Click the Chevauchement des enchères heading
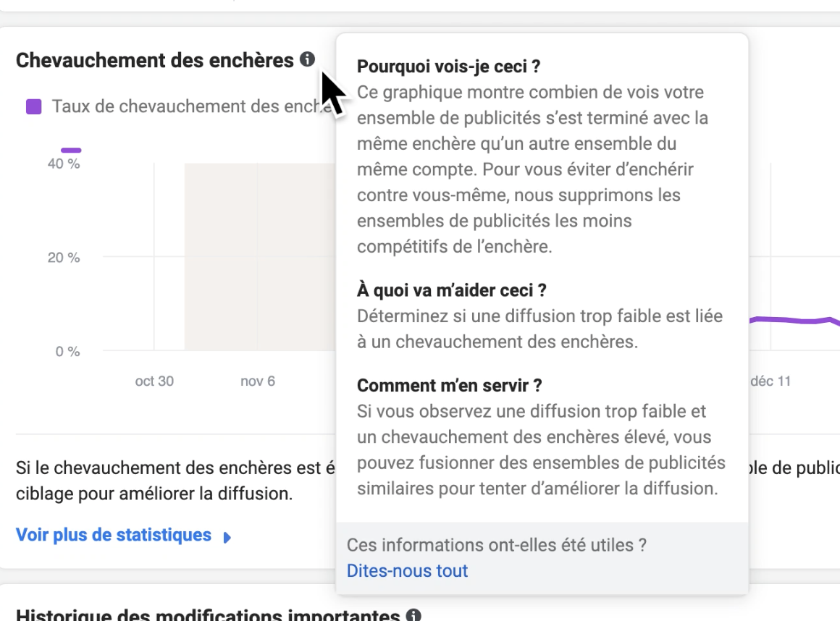The width and height of the screenshot is (840, 621). [155, 60]
